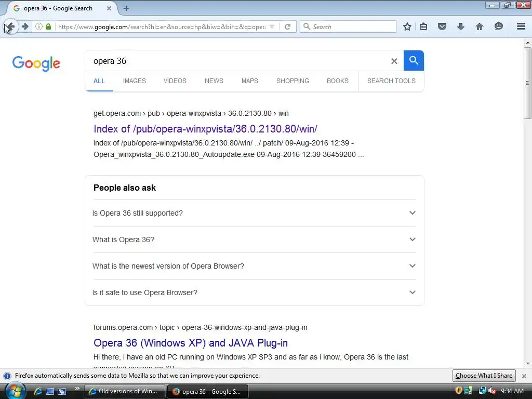Click the Choose What I Share button
The height and width of the screenshot is (399, 532).
484,376
